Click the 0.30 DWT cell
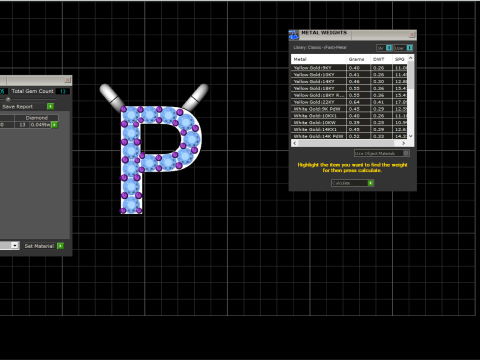The width and height of the screenshot is (480, 360). (381, 81)
